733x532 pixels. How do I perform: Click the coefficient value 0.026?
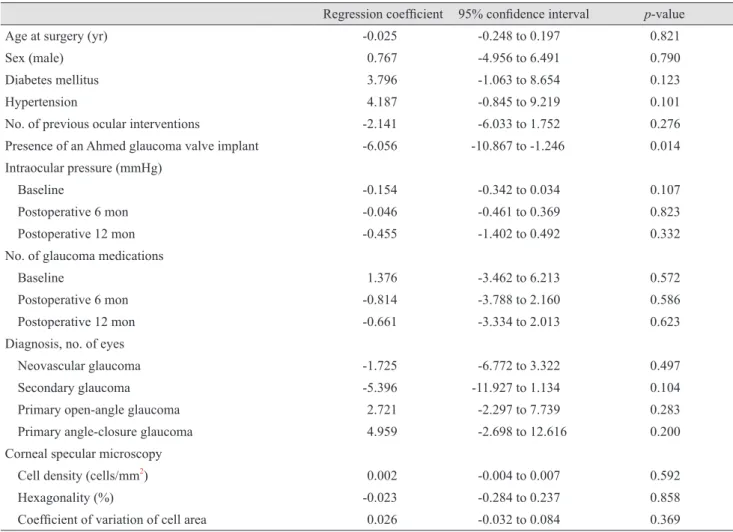tap(382, 519)
